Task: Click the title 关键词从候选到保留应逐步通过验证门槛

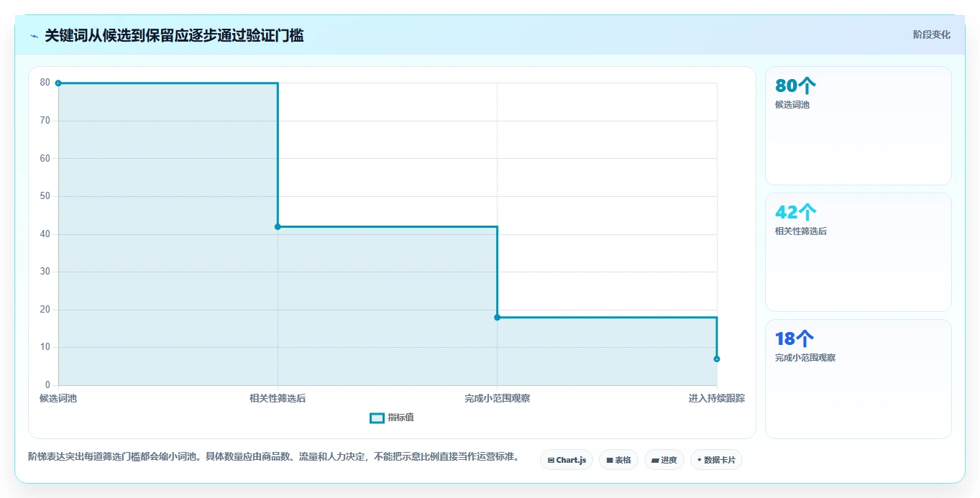Action: [174, 36]
